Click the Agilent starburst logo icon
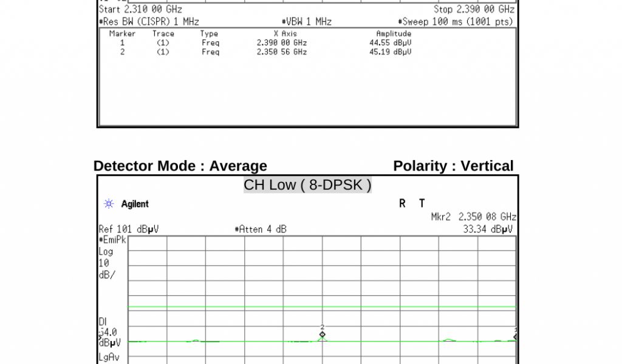This screenshot has width=622, height=364. point(109,204)
